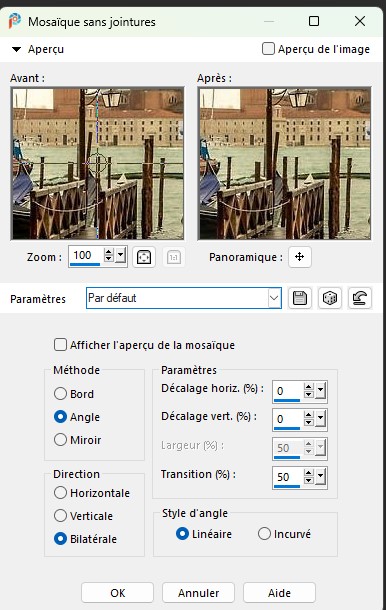Confirm the dialog with OK

tap(118, 592)
